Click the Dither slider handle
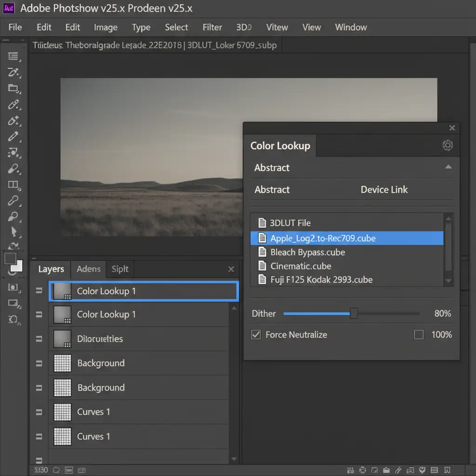 354,314
